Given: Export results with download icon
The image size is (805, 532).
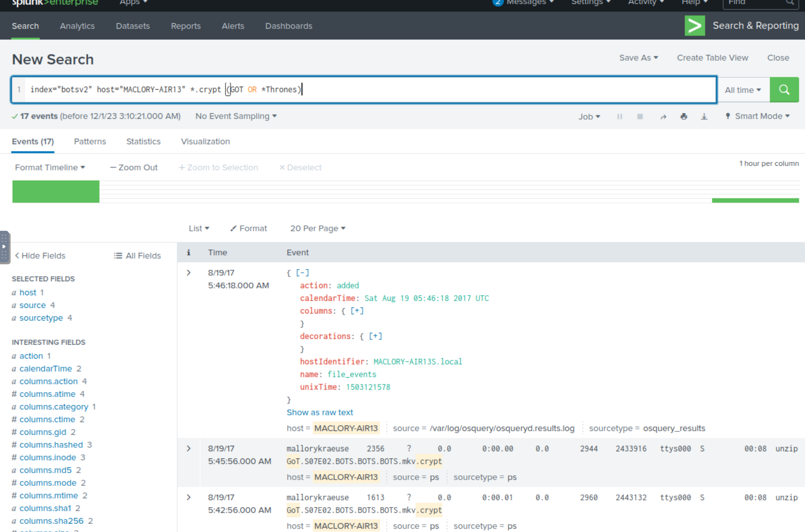Looking at the screenshot, I should pyautogui.click(x=704, y=117).
